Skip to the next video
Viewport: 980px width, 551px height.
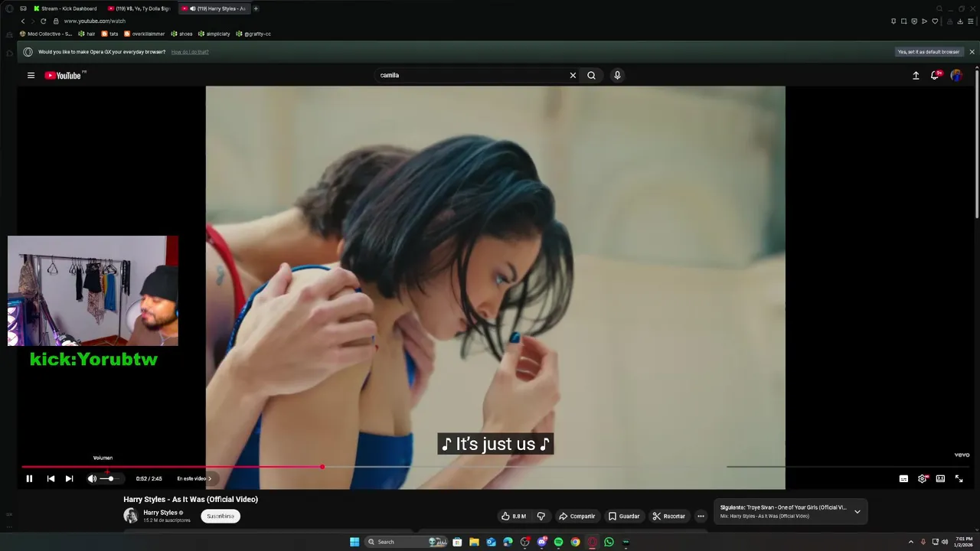(x=69, y=478)
